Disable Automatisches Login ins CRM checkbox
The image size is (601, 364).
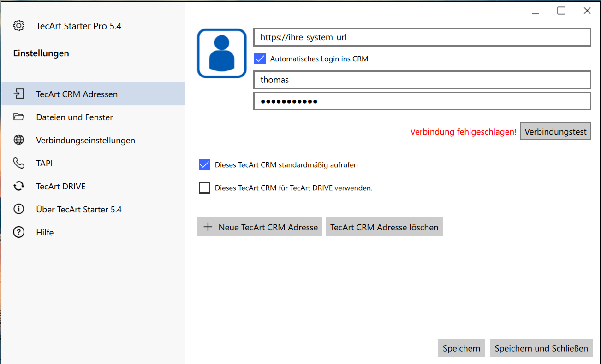pyautogui.click(x=260, y=59)
